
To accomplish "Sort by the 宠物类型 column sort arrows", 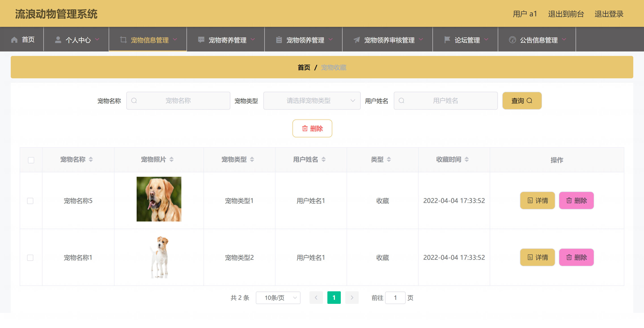I will tap(252, 159).
